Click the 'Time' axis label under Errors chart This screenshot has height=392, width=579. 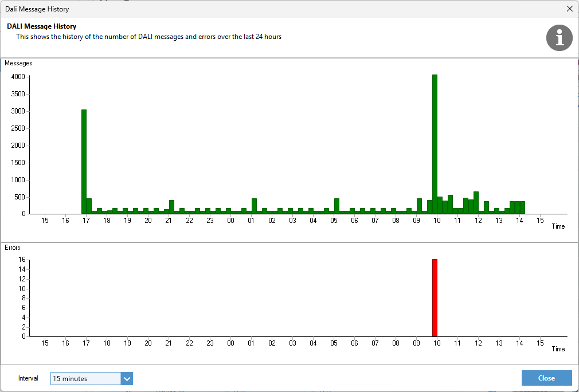pos(558,349)
